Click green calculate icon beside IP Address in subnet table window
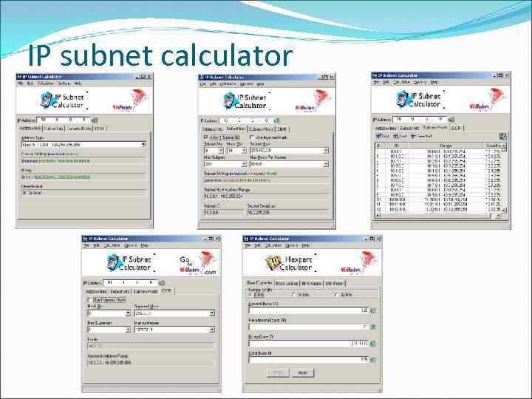The height and width of the screenshot is (399, 532). point(451,120)
